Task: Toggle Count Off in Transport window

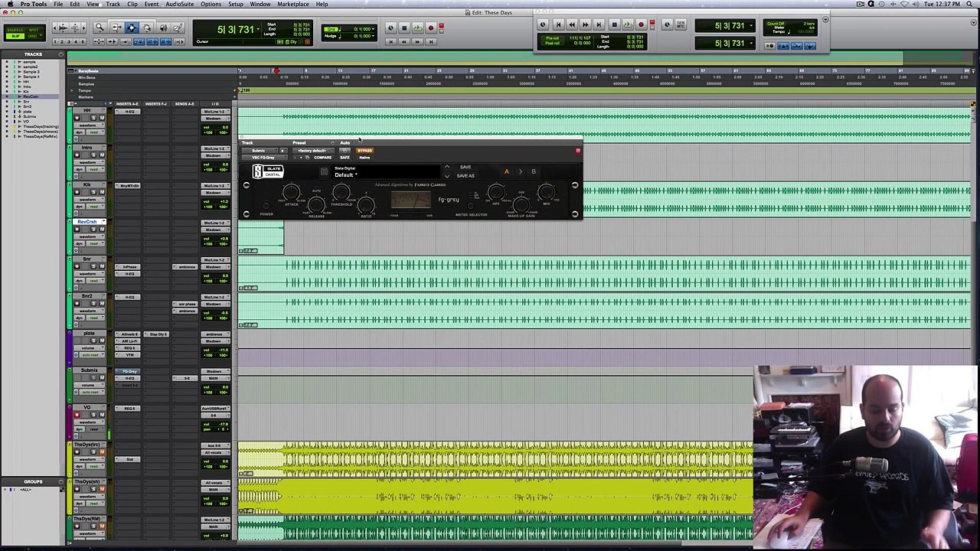Action: [776, 24]
